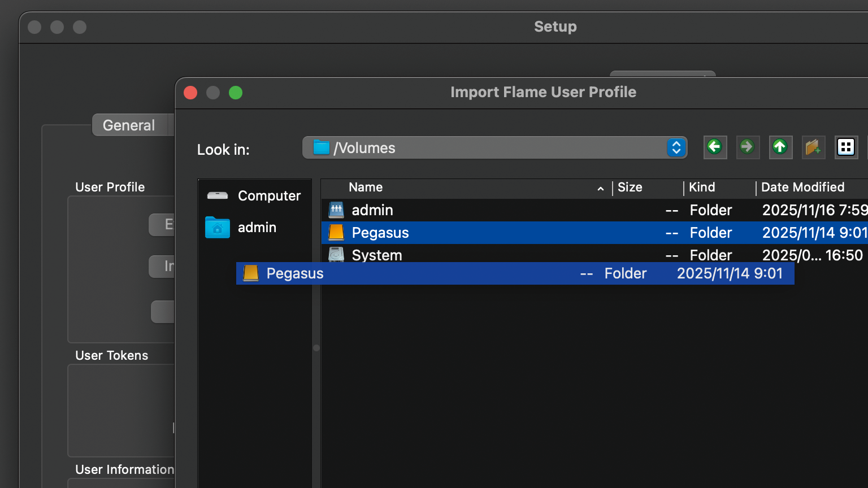This screenshot has height=488, width=868.
Task: Close the Import Flame User Profile dialog
Action: pos(191,93)
